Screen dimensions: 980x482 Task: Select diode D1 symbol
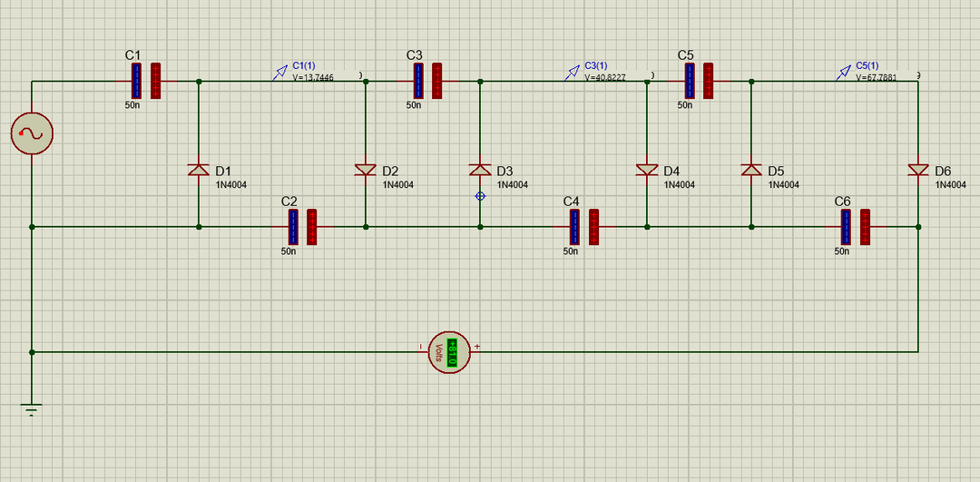(x=199, y=170)
